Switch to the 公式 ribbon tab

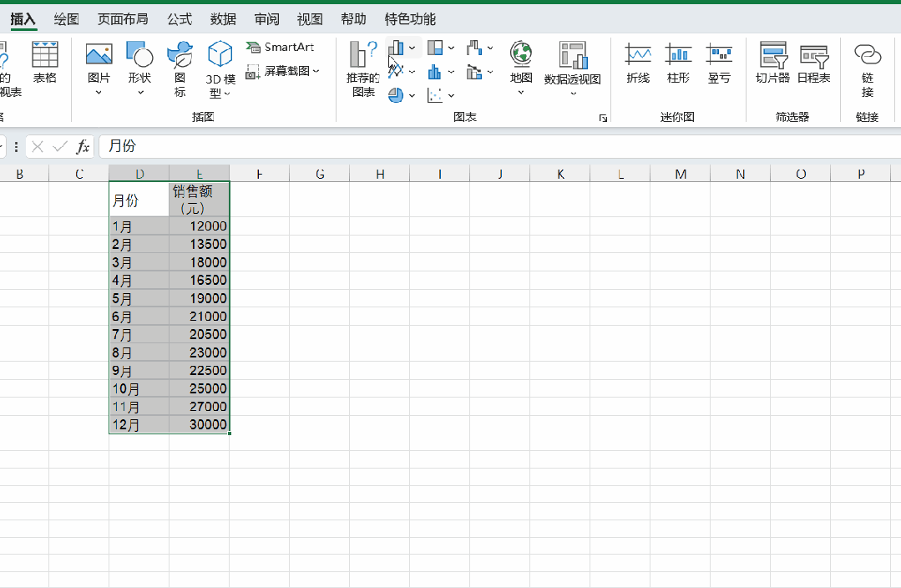point(180,19)
